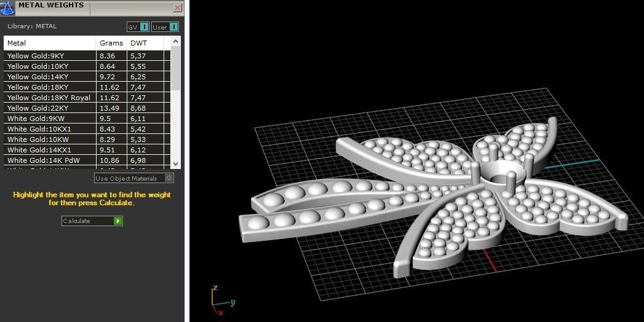Click the METAL WEIGHTS panel title tab

click(x=51, y=6)
